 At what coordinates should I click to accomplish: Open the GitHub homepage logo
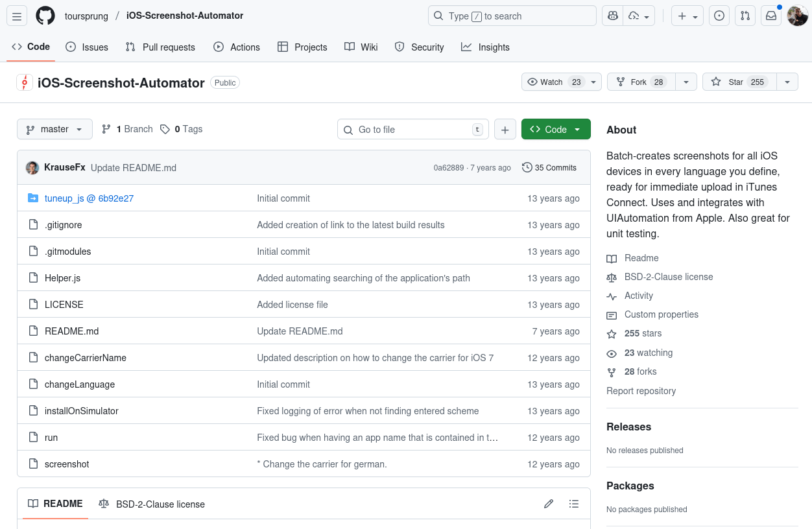45,16
